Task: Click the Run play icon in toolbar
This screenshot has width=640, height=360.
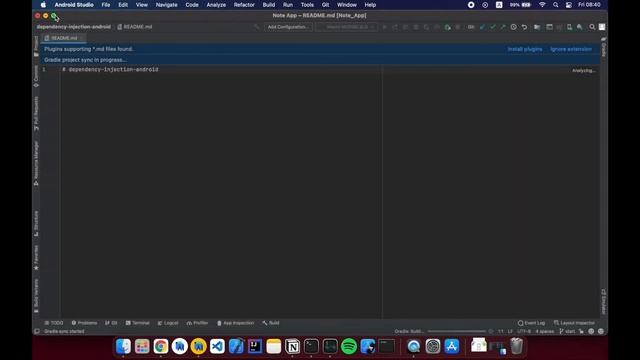Action: pyautogui.click(x=384, y=27)
